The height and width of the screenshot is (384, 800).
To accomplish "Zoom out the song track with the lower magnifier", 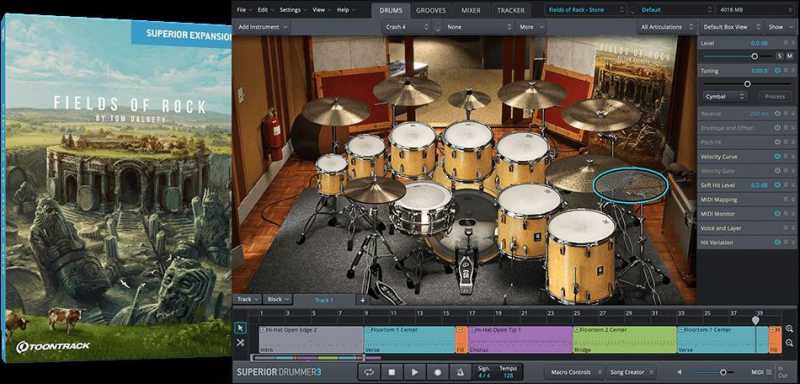I will 789,343.
